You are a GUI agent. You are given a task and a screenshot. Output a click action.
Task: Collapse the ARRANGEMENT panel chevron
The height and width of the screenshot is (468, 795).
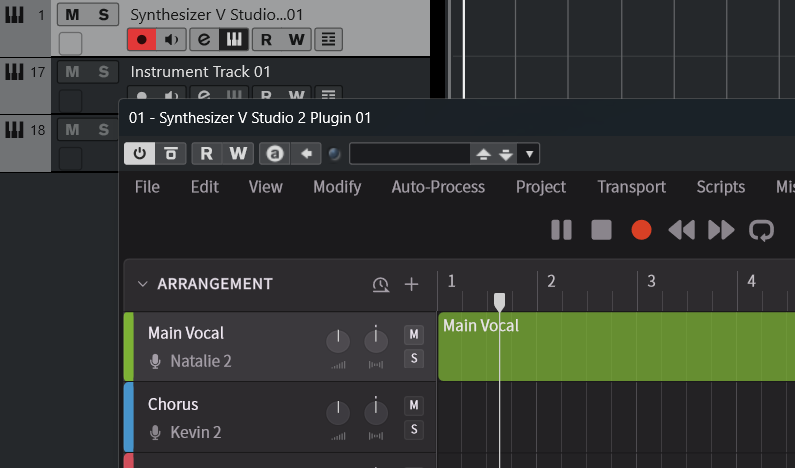[x=142, y=284]
